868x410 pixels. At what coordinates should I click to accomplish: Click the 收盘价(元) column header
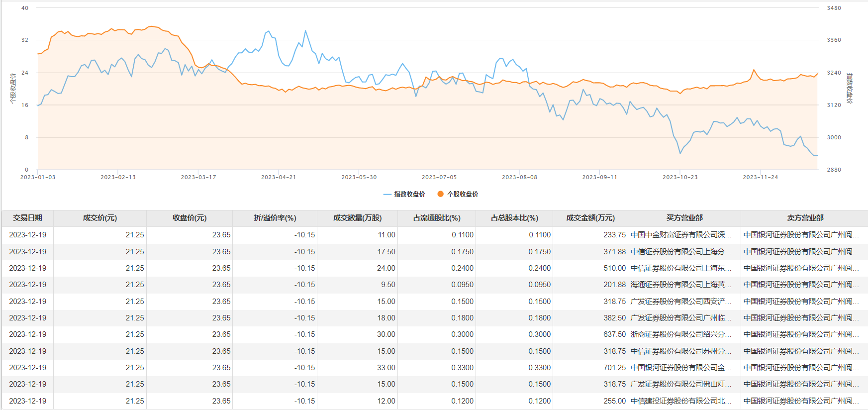click(x=190, y=218)
